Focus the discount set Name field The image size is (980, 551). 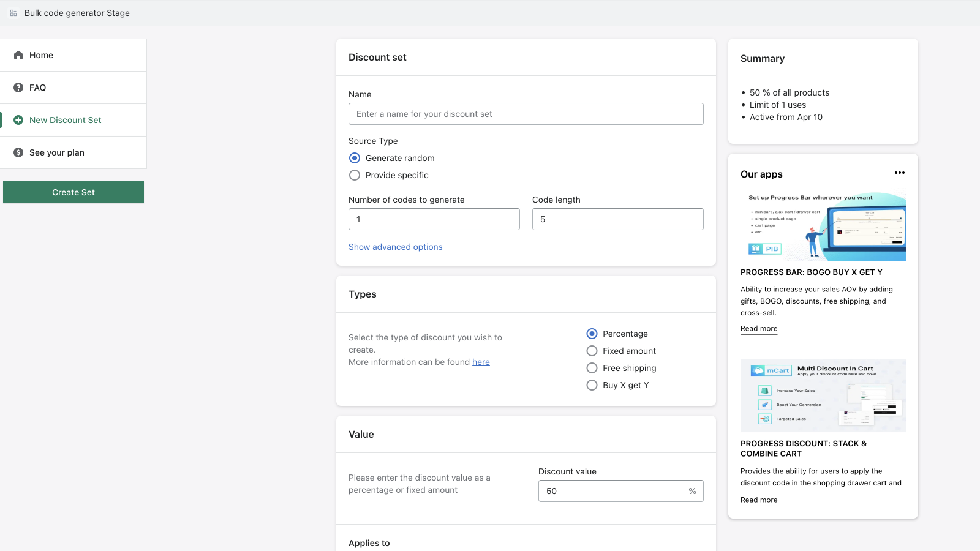click(x=526, y=114)
